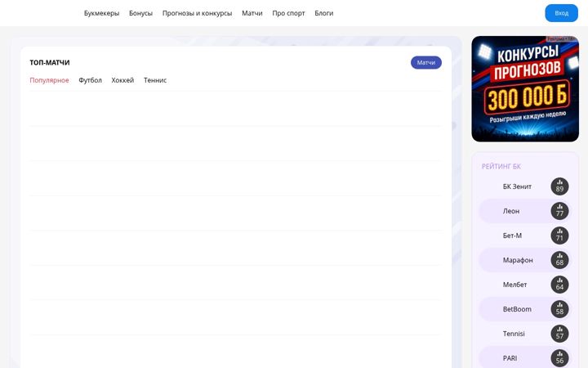Click the rating score icon showing 68
The image size is (588, 368).
(559, 260)
